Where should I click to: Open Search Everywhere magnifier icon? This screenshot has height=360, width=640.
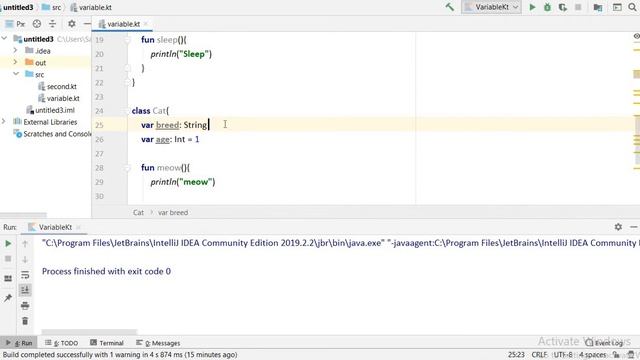632,7
